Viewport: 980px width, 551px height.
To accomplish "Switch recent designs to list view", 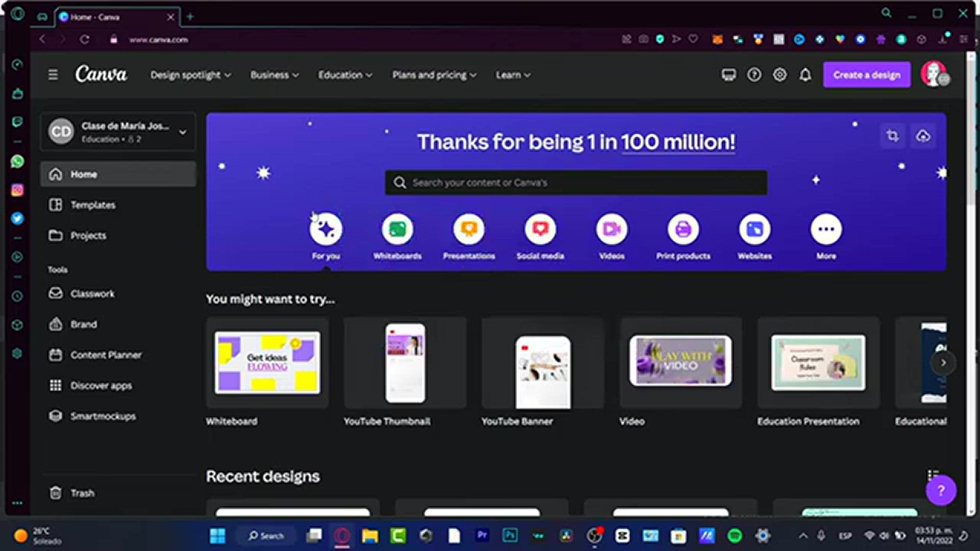I will pos(933,475).
